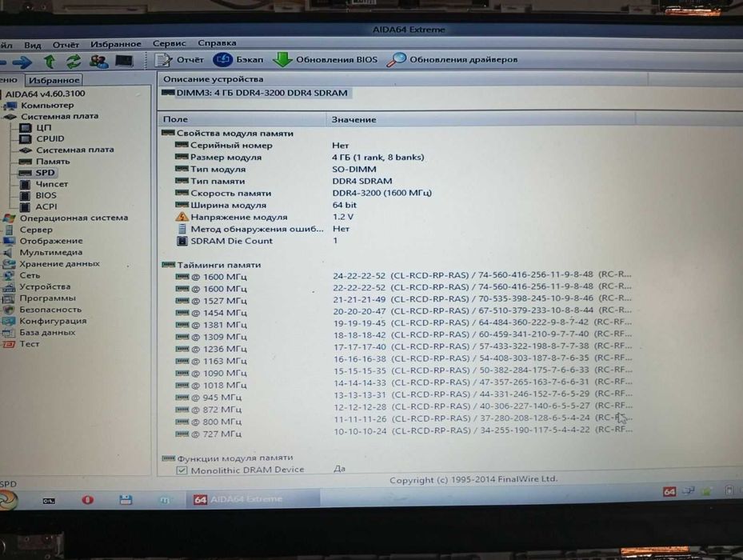
Task: Open the Вид menu
Action: pos(33,45)
